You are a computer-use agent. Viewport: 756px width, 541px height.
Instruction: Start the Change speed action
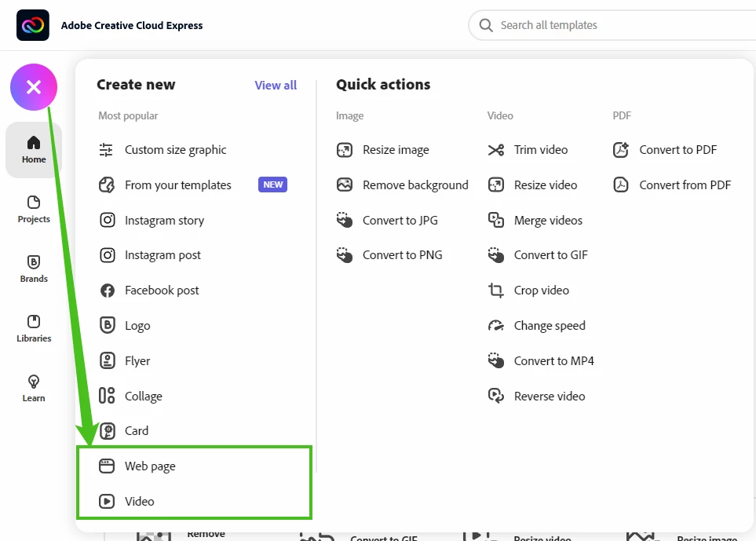pos(550,326)
